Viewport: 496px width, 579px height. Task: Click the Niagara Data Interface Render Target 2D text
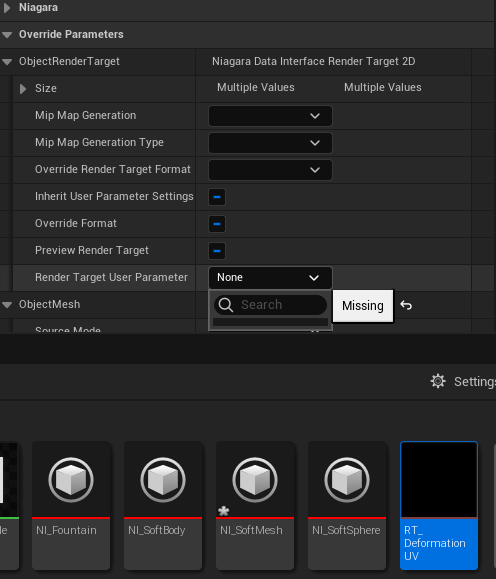pyautogui.click(x=314, y=61)
